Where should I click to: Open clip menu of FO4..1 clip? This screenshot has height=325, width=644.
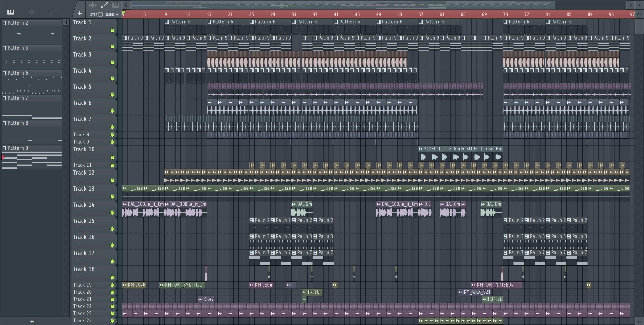coord(484,299)
